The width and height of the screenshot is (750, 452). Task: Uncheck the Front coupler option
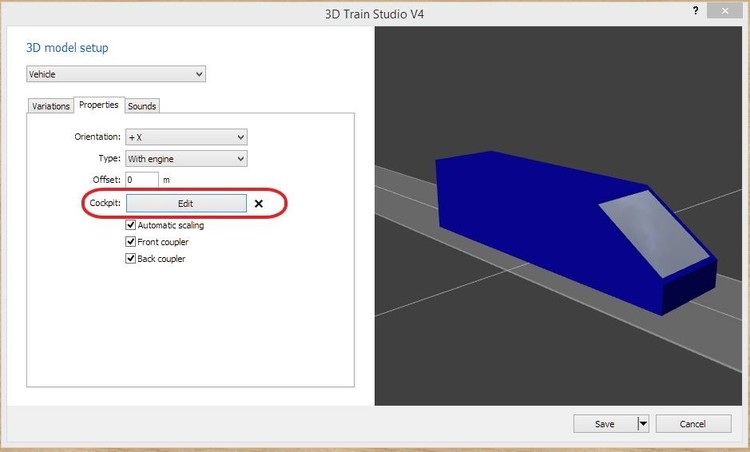131,242
